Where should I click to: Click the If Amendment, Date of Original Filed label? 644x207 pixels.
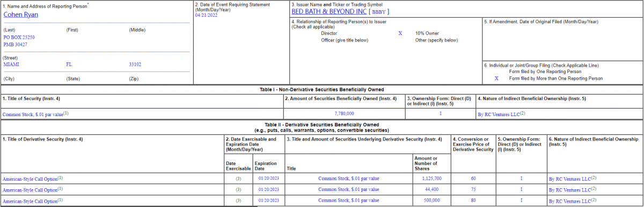click(541, 22)
